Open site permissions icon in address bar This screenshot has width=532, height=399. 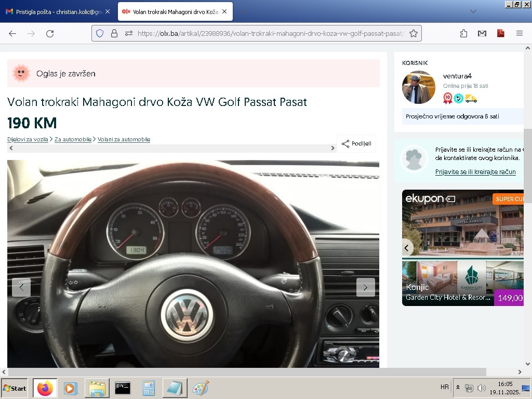129,33
